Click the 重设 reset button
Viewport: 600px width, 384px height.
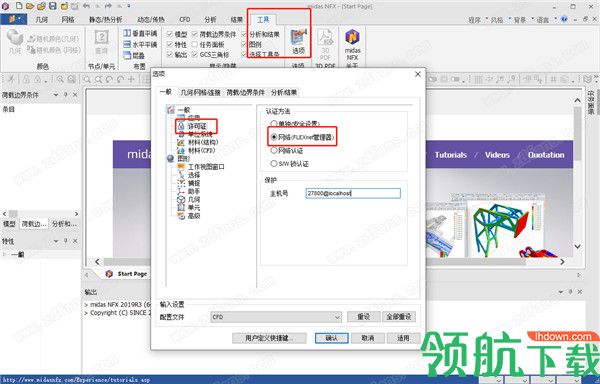coord(363,317)
